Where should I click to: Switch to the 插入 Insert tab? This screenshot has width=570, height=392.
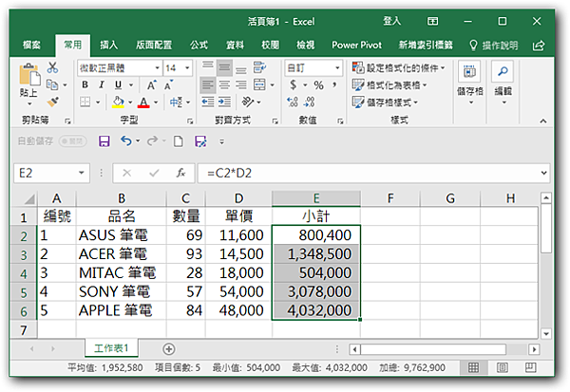(x=108, y=45)
